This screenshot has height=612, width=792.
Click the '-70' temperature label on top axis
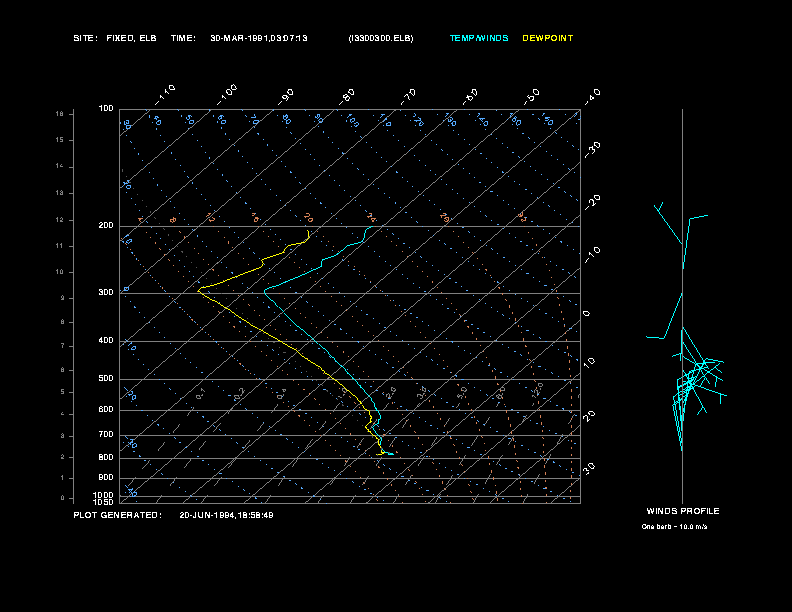point(408,97)
